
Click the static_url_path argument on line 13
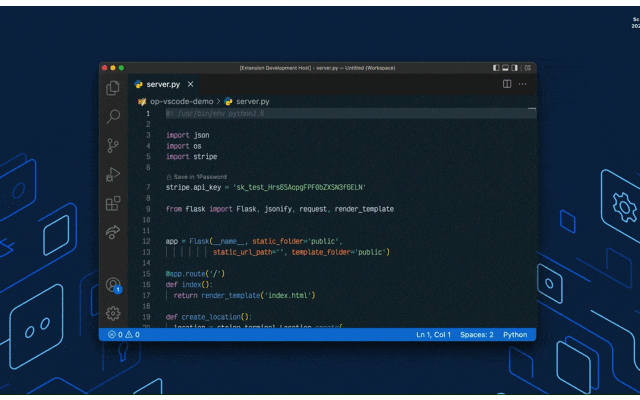[248, 252]
